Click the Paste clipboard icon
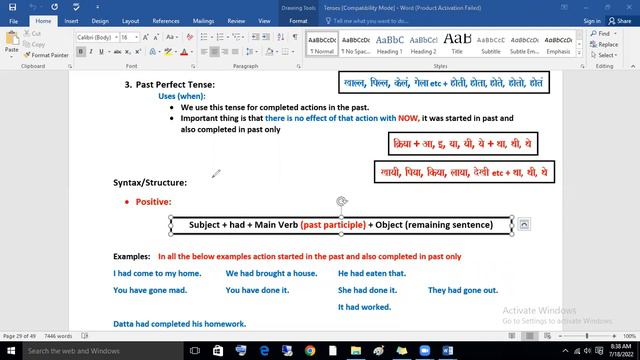Image resolution: width=640 pixels, height=360 pixels. [11, 39]
